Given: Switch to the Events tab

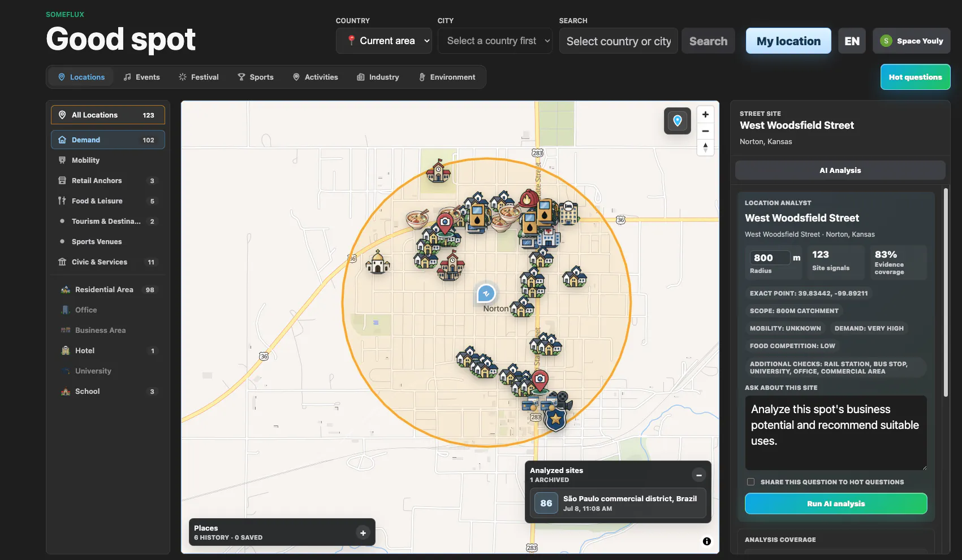Looking at the screenshot, I should [x=141, y=77].
